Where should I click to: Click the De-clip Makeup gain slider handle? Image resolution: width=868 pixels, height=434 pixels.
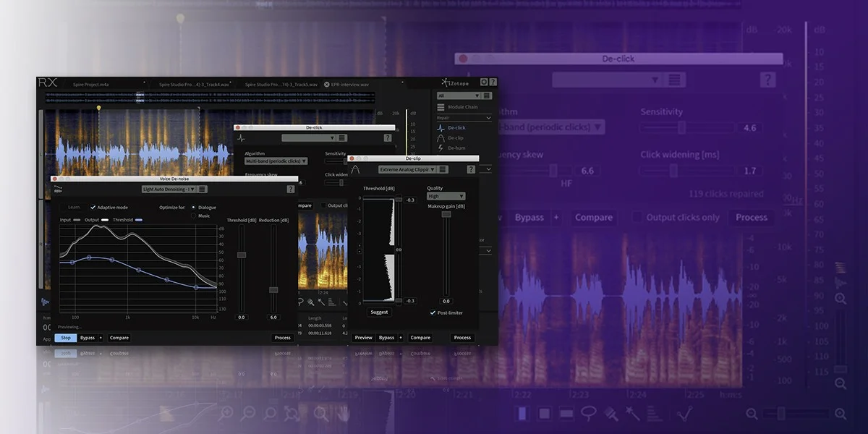(x=446, y=214)
